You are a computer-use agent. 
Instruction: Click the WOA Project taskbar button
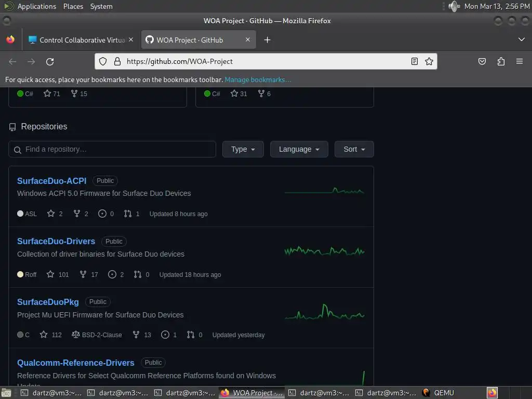252,393
